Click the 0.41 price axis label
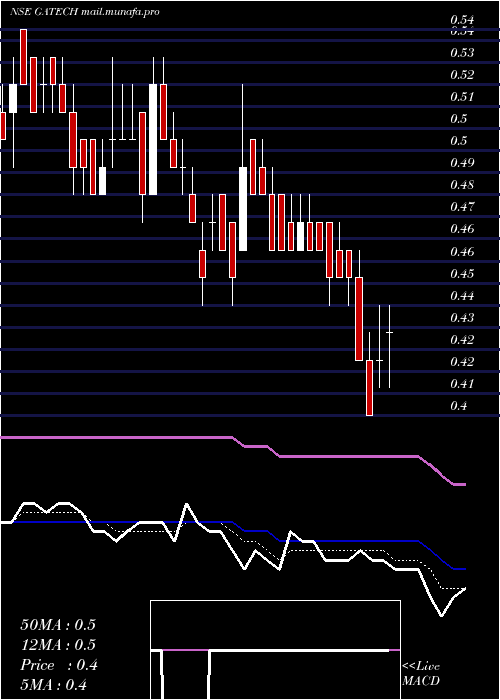Image resolution: width=500 pixels, height=700 pixels. point(462,383)
